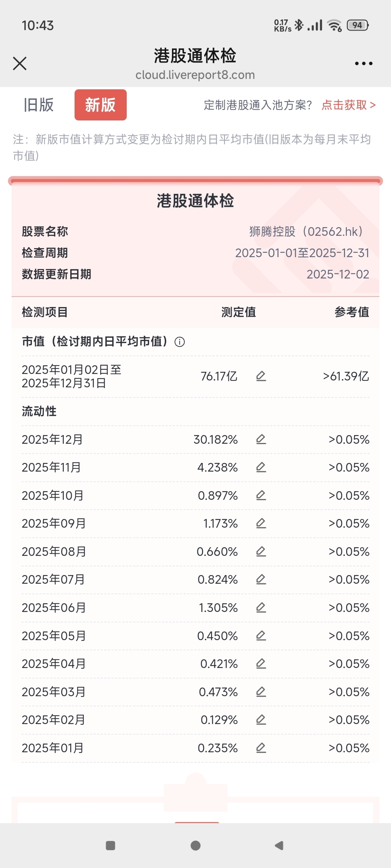Edit the 2025年11月 liquidity value
The image size is (391, 868).
point(261,467)
